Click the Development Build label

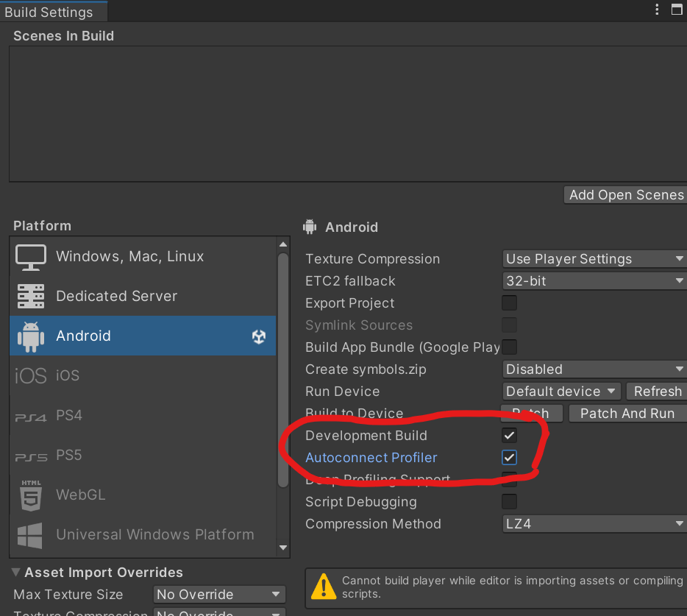(x=366, y=436)
